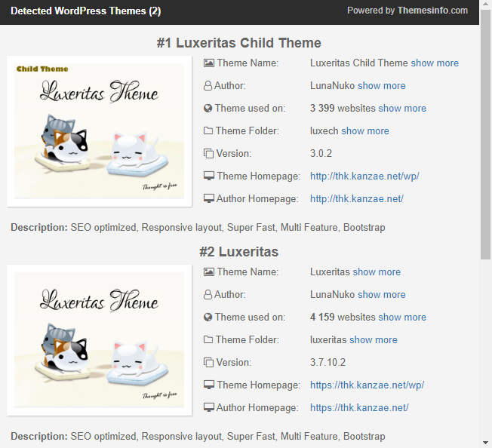The height and width of the screenshot is (448, 492).
Task: Expand show more next to 3 399 websites
Action: point(402,109)
